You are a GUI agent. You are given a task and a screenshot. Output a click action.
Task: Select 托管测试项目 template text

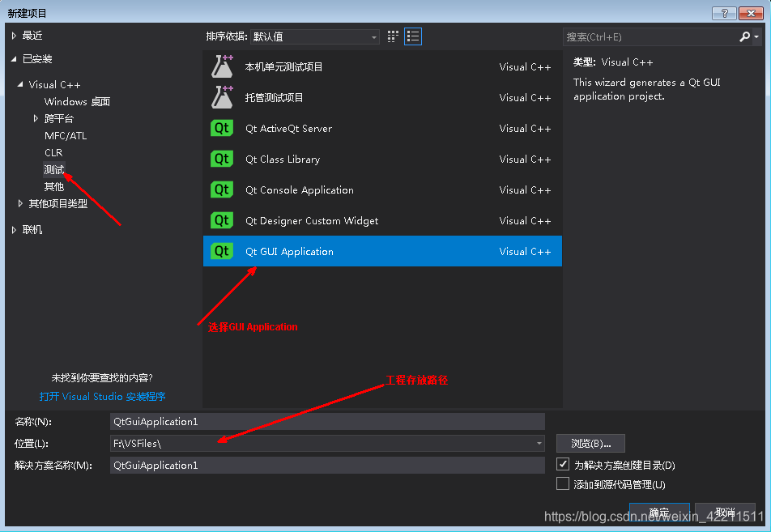coord(274,98)
